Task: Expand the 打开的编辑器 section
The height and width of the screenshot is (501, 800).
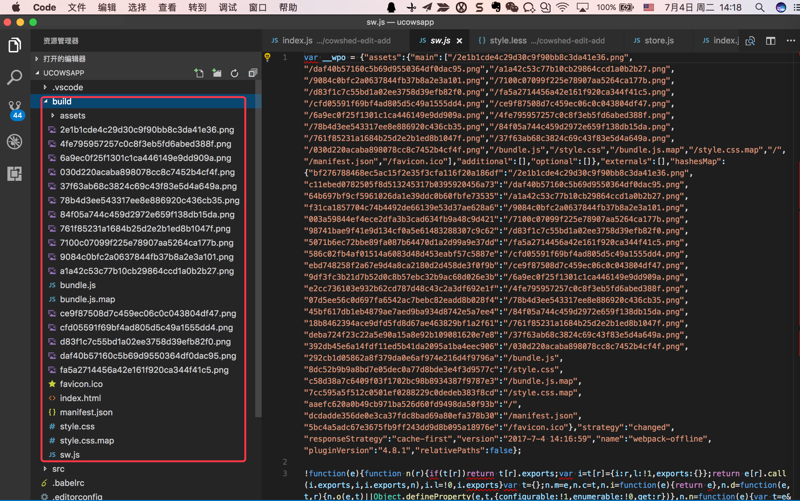Action: [x=146, y=59]
